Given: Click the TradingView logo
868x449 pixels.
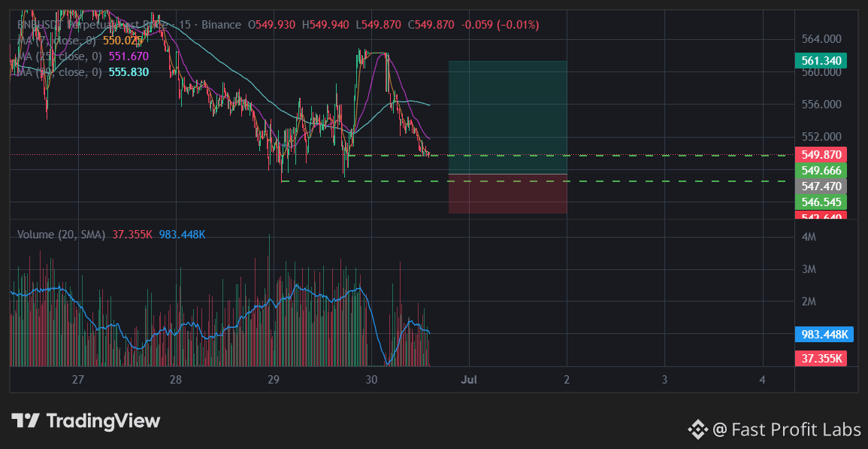Looking at the screenshot, I should point(86,420).
